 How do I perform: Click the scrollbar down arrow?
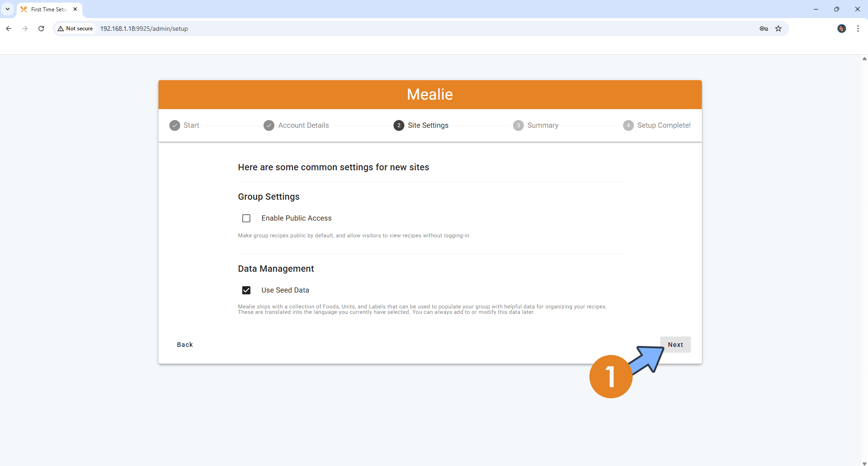864,463
